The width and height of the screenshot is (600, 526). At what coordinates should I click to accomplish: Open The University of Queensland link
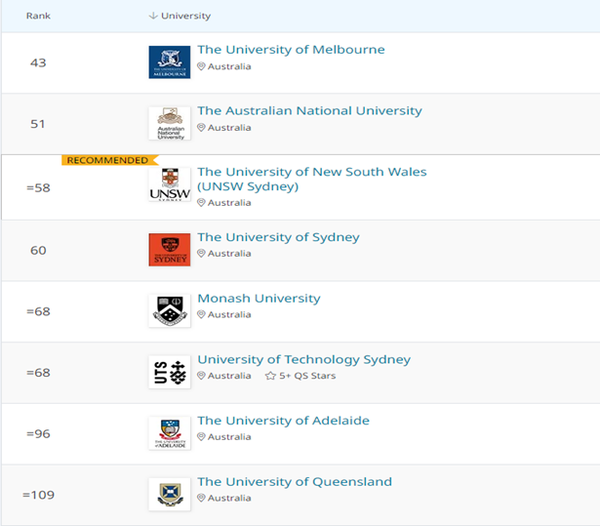[x=295, y=482]
